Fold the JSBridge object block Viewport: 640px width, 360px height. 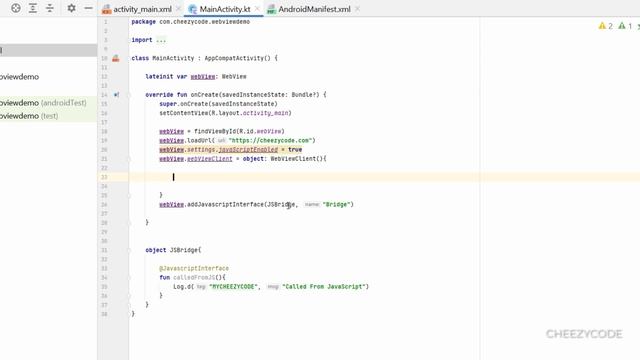[129, 250]
